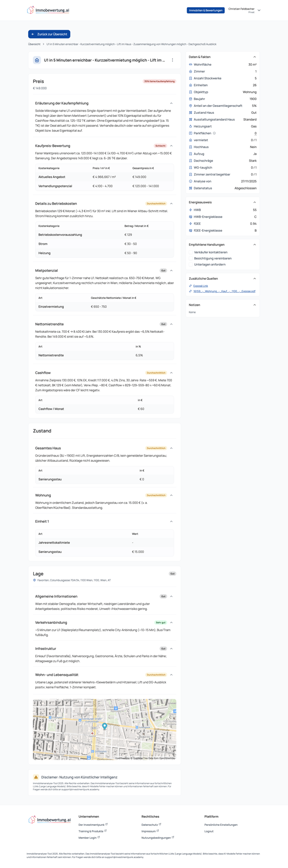Check the Verkäufer kontaktieren checkbox
The image size is (288, 868).
(191, 252)
